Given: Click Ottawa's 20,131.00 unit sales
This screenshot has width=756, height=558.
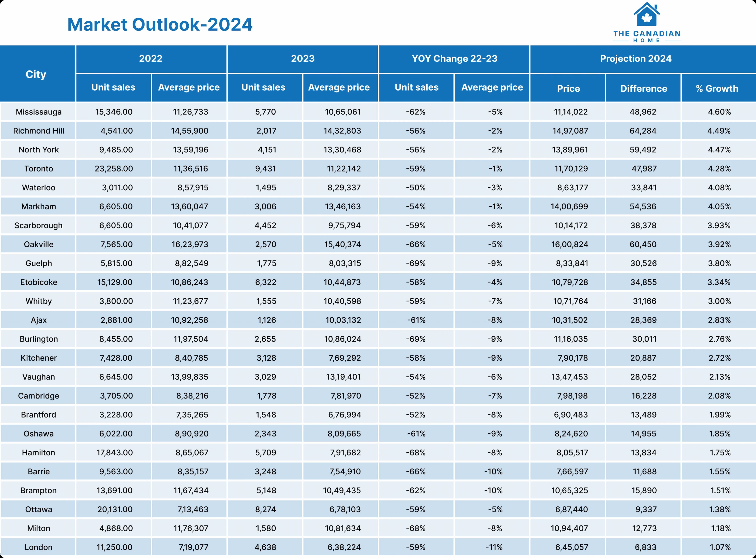Looking at the screenshot, I should coord(115,509).
